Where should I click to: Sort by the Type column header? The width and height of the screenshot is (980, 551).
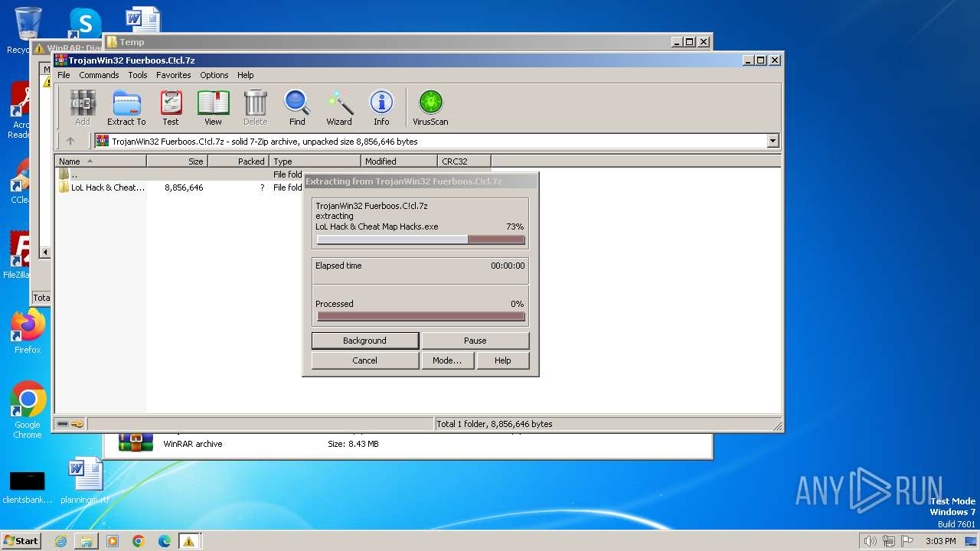coord(315,161)
